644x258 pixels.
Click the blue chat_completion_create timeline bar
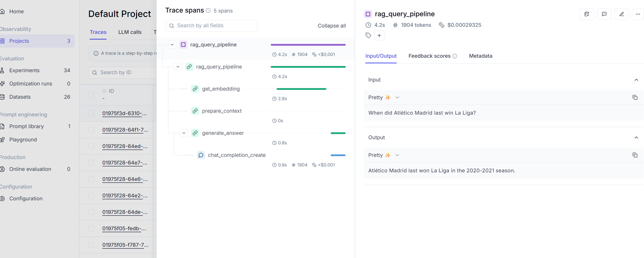click(x=338, y=155)
